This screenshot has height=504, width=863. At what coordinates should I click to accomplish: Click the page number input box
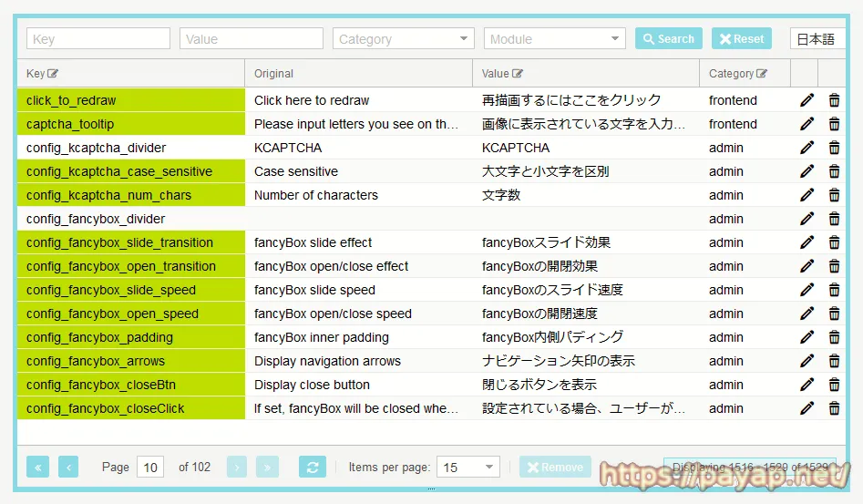coord(150,467)
